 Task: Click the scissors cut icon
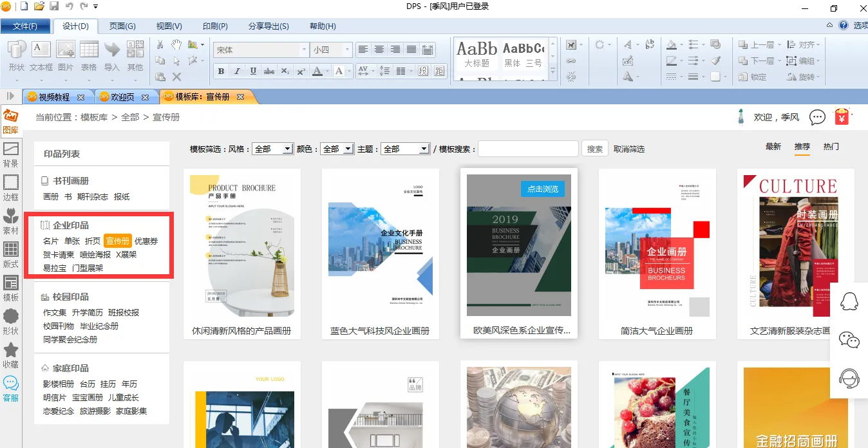coord(160,44)
